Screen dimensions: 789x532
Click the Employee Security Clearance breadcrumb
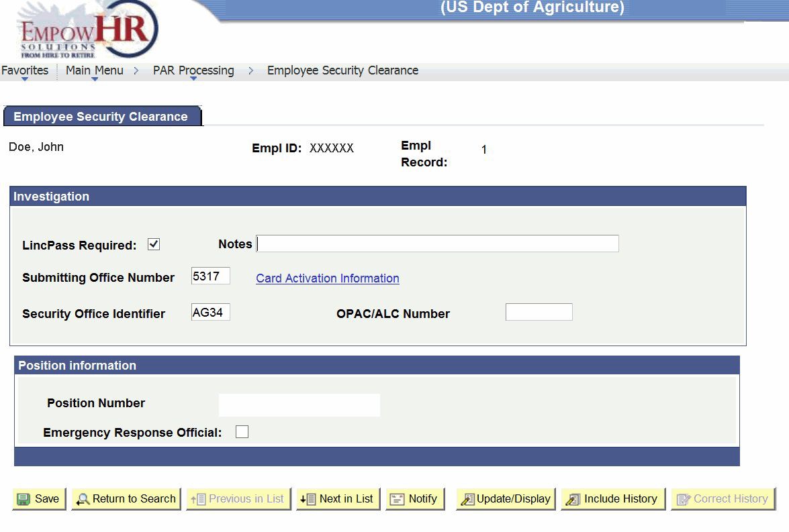click(342, 70)
